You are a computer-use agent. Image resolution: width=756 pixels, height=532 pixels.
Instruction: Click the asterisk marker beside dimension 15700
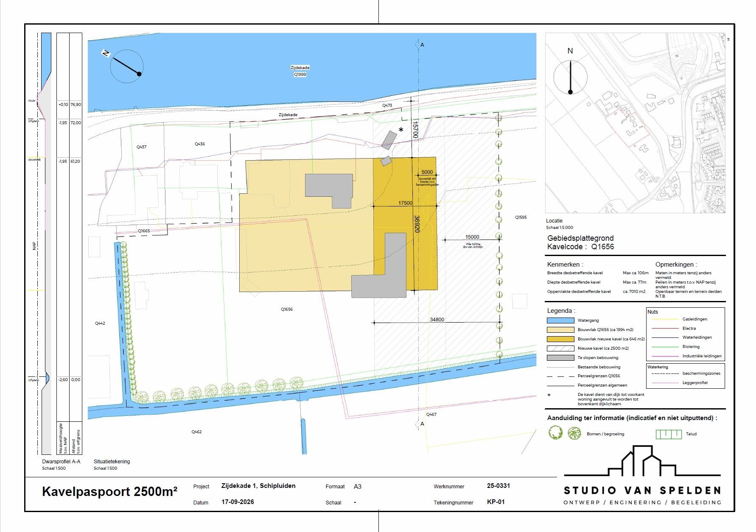pos(401,130)
